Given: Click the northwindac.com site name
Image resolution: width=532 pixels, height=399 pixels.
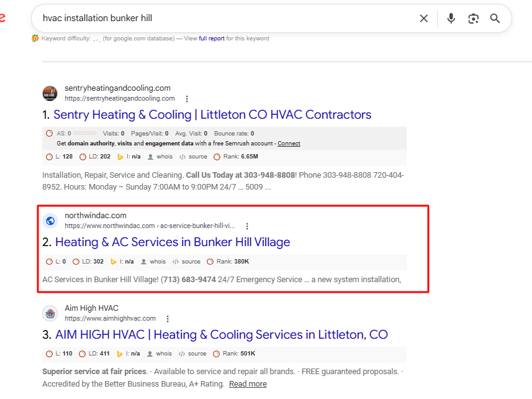Looking at the screenshot, I should click(x=96, y=216).
